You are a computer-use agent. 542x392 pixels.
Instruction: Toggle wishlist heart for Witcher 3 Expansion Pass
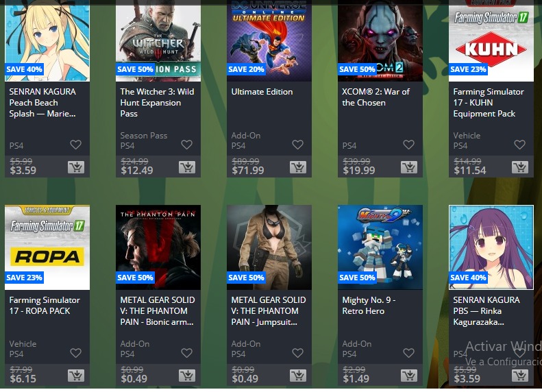(186, 145)
